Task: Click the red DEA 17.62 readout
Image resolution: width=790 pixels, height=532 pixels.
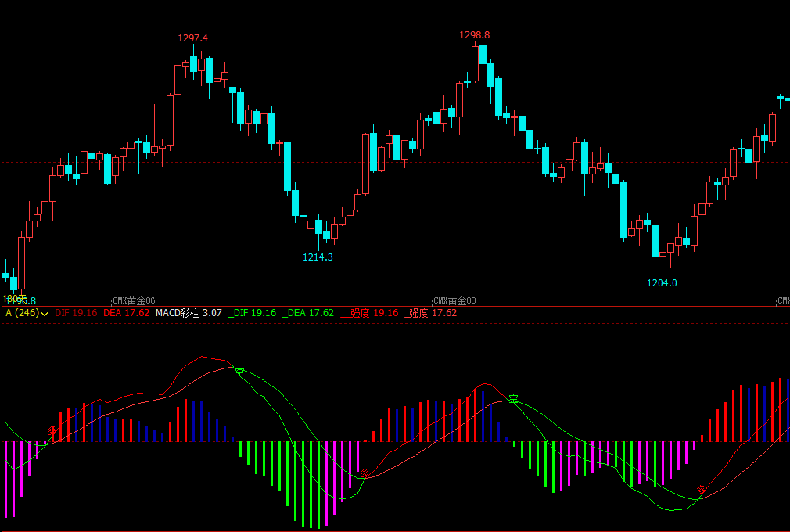Action: [x=127, y=313]
